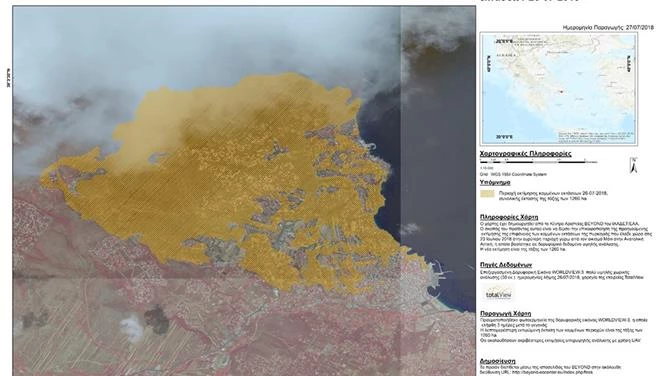This screenshot has height=376, width=660.
Task: Select the Πηγές Δεδομένων heading
Action: [506, 265]
